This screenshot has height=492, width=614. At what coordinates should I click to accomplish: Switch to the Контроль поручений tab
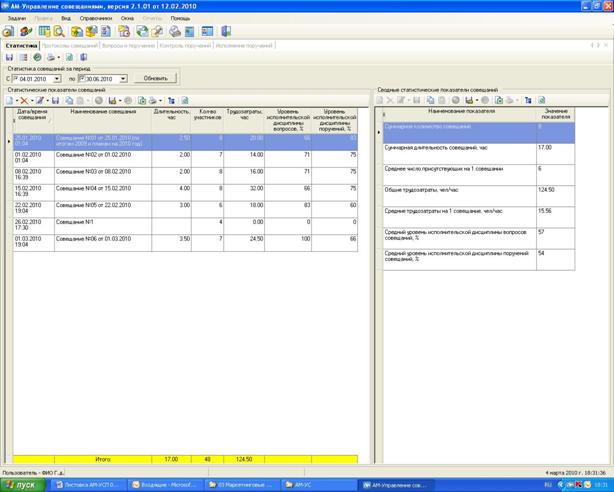186,46
